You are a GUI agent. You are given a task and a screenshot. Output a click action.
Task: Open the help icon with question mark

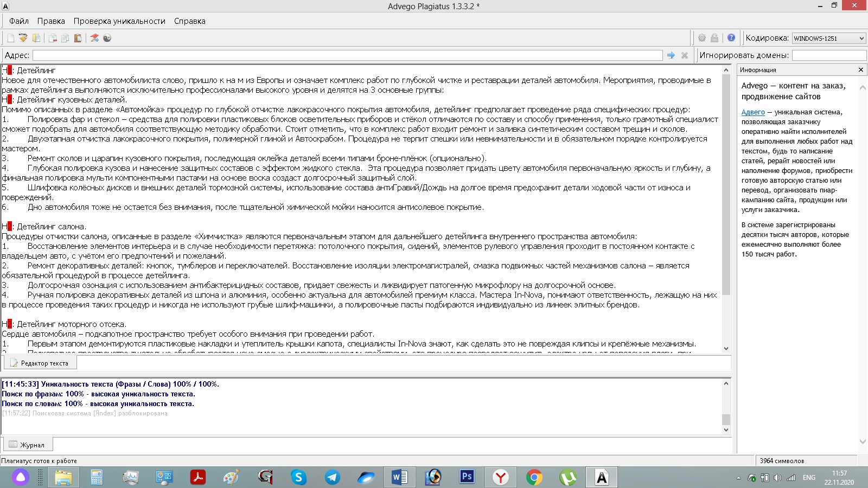pyautogui.click(x=730, y=38)
